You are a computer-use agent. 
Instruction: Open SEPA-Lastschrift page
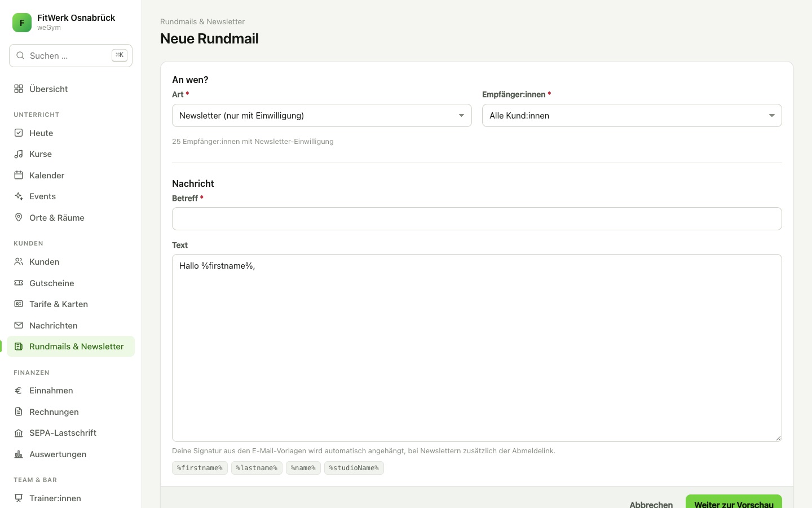[x=70, y=433]
